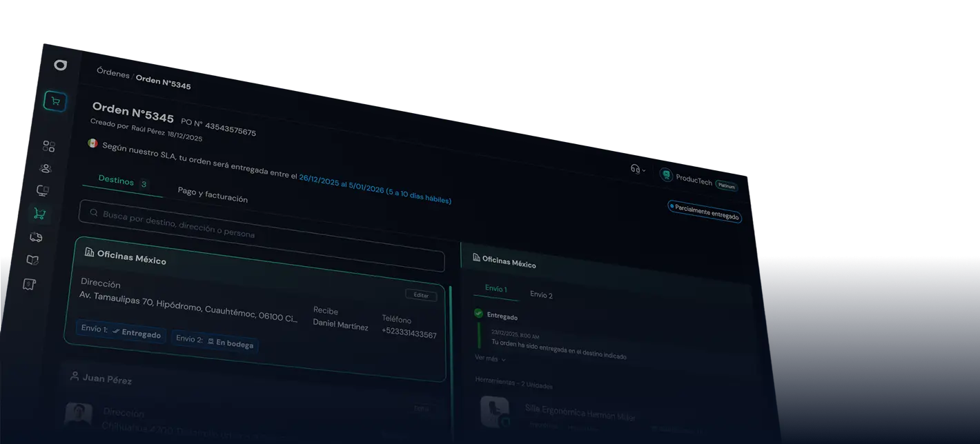Open the people/users icon in sidebar

pyautogui.click(x=46, y=168)
